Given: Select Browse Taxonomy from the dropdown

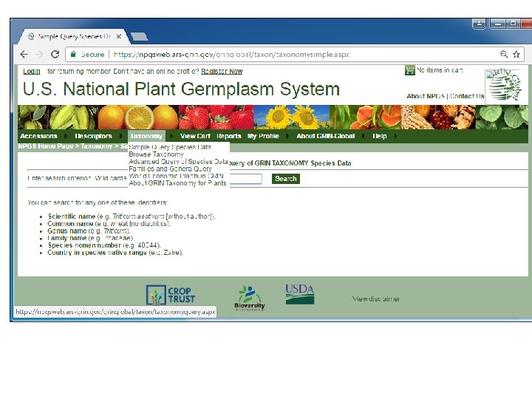Looking at the screenshot, I should coord(156,154).
